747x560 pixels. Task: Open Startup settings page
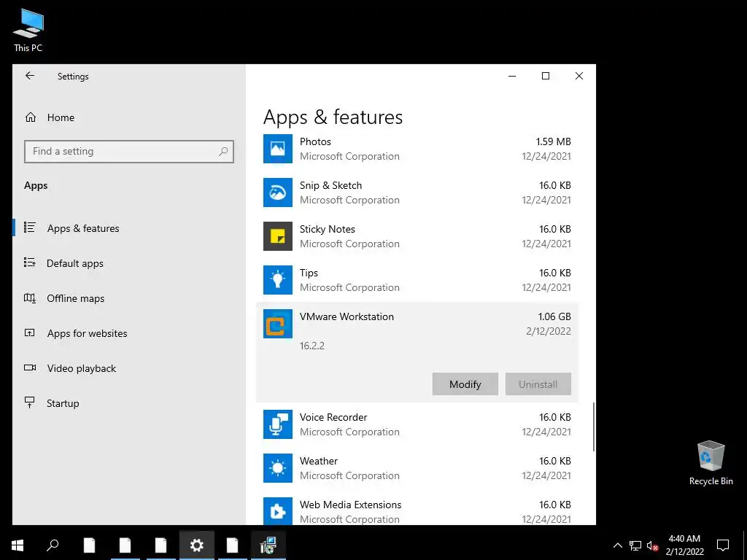[129, 402]
